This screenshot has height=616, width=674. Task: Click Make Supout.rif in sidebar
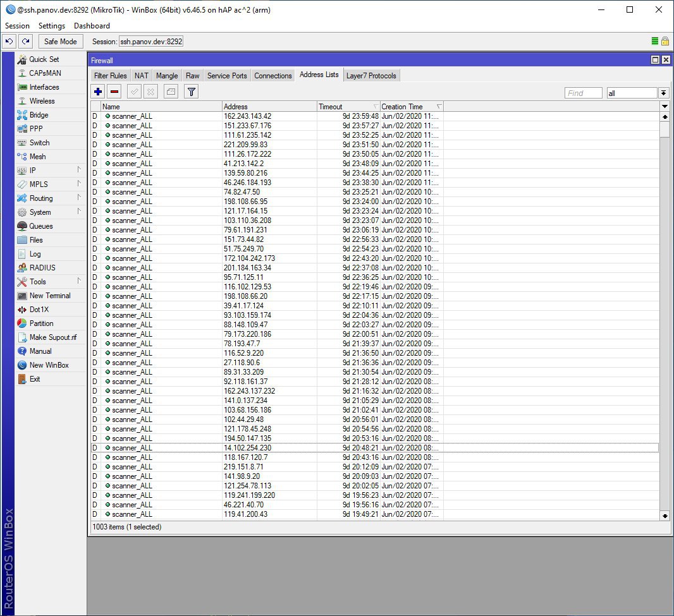[x=51, y=337]
